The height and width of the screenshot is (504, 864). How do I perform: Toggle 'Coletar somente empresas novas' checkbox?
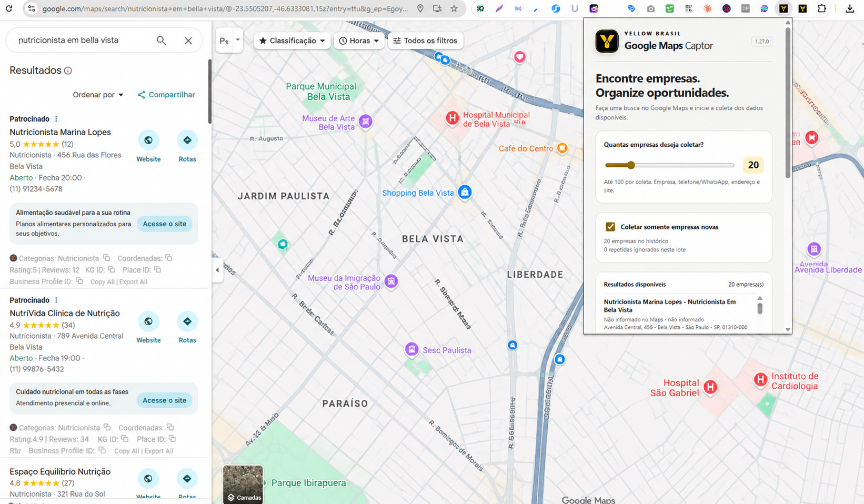[610, 227]
